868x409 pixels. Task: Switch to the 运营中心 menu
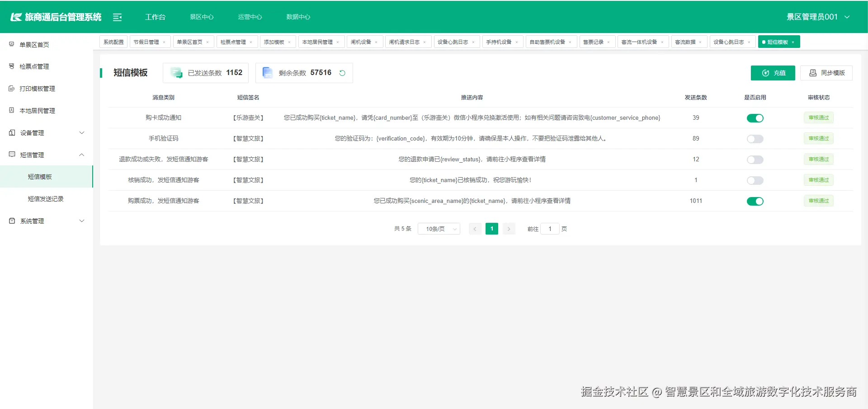[x=250, y=17]
